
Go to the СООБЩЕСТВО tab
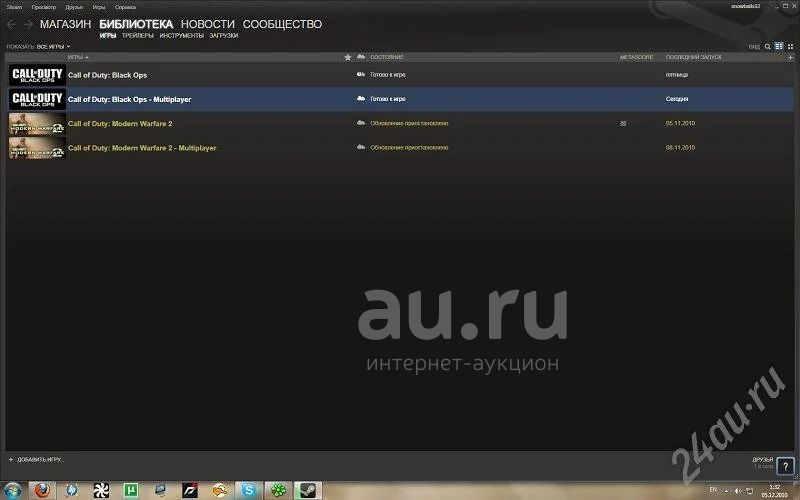click(x=282, y=24)
